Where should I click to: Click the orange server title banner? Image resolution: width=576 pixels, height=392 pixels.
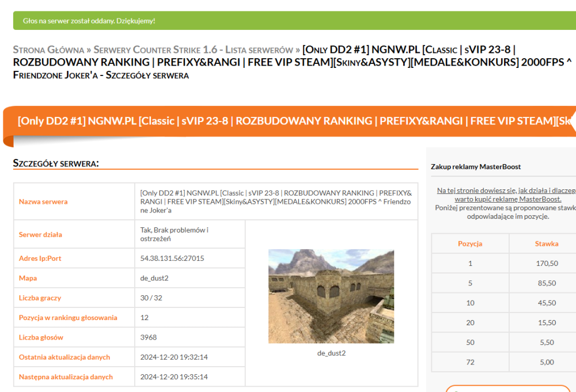click(x=290, y=121)
